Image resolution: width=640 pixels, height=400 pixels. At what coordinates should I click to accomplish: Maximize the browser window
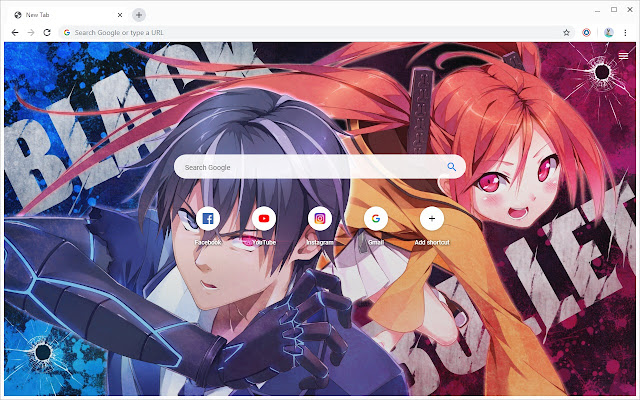click(x=614, y=9)
